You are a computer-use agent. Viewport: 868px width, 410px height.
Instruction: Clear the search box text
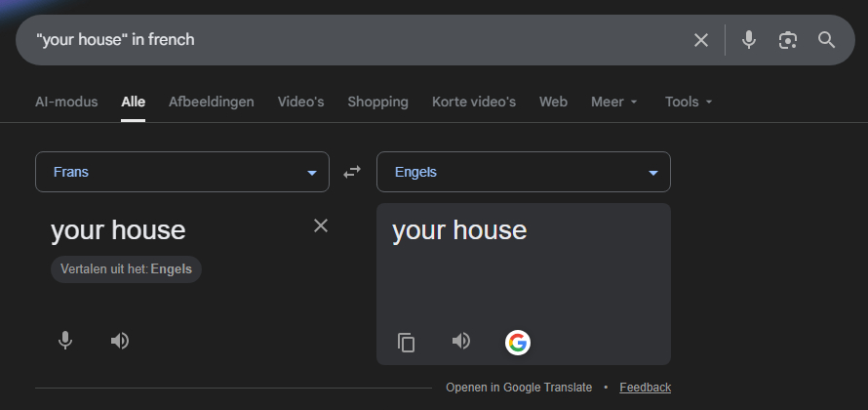pyautogui.click(x=701, y=40)
